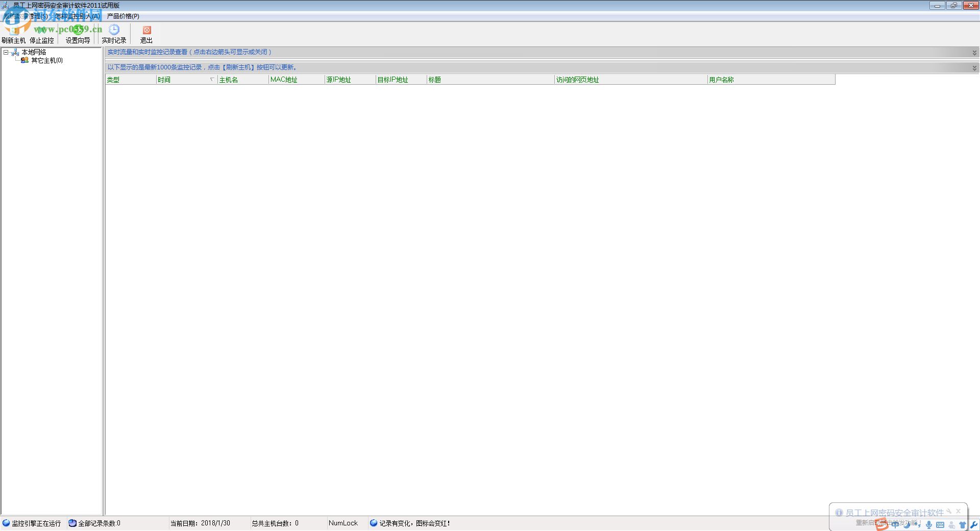The width and height of the screenshot is (980, 531).
Task: Click the 源IP地址 column header
Action: pos(350,80)
